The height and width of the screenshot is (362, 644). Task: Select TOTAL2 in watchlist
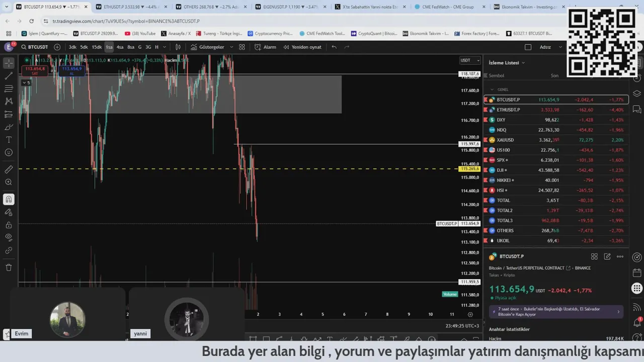(x=556, y=210)
